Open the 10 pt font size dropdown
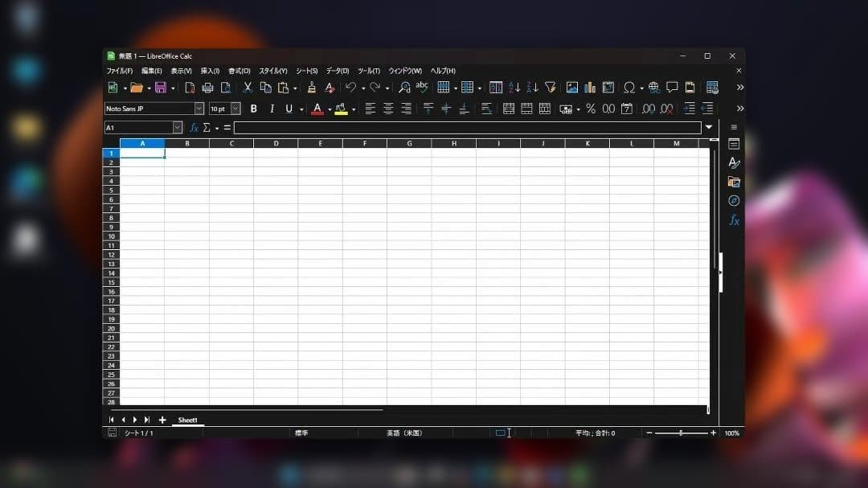The width and height of the screenshot is (868, 488). click(x=235, y=109)
